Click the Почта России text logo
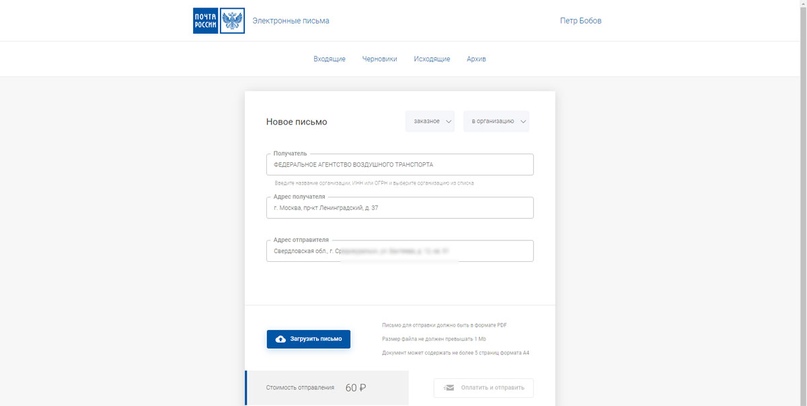The width and height of the screenshot is (807, 406). click(x=205, y=21)
